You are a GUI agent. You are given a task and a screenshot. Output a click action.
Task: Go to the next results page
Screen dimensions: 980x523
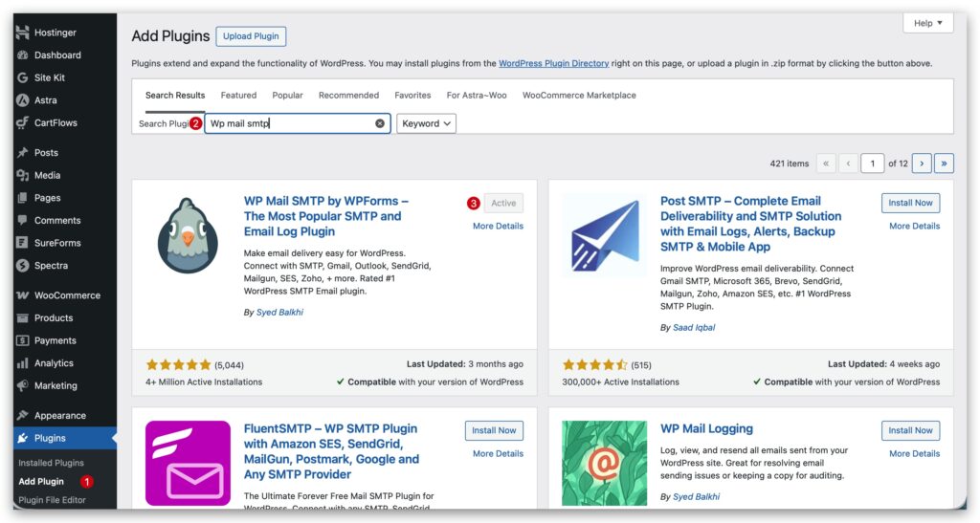pyautogui.click(x=921, y=163)
